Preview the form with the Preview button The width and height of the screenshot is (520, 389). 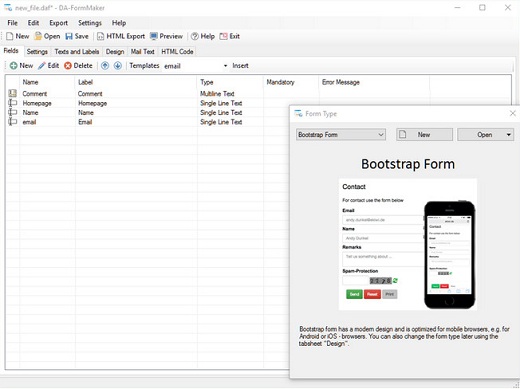pyautogui.click(x=166, y=36)
